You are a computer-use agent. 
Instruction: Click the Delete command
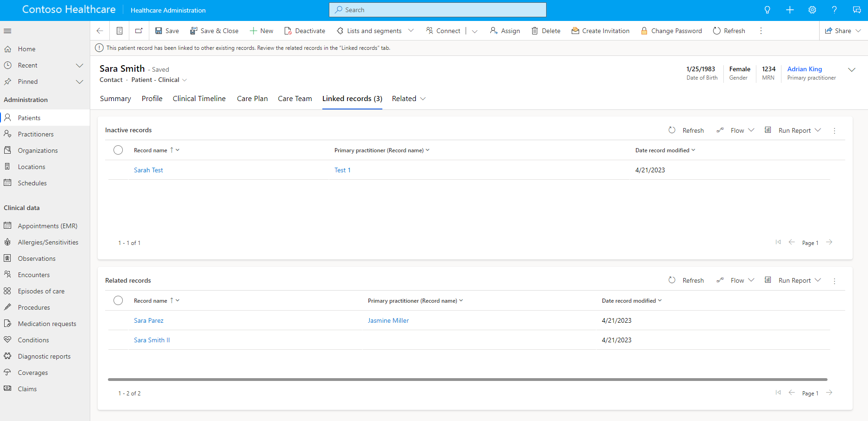click(546, 31)
